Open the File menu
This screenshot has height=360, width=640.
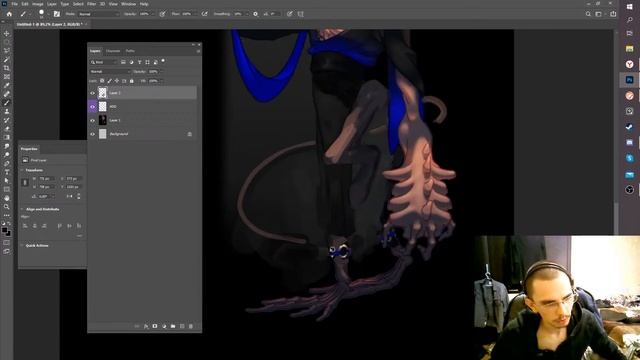[x=14, y=4]
